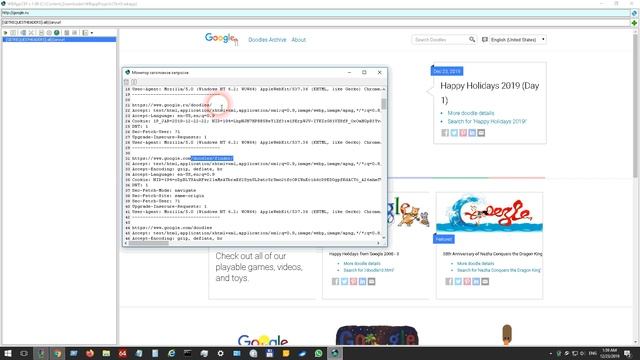The height and width of the screenshot is (360, 640).
Task: Click the top URL address field
Action: coord(315,13)
